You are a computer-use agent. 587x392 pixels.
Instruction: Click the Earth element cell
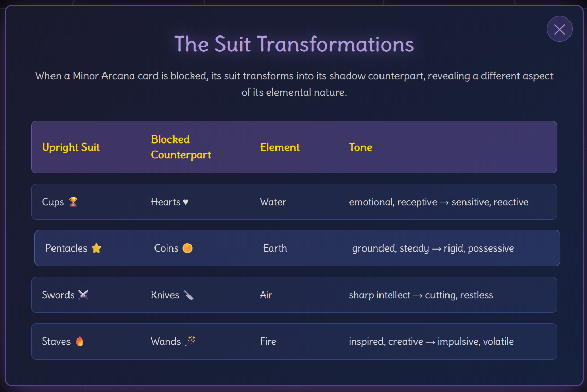[275, 248]
